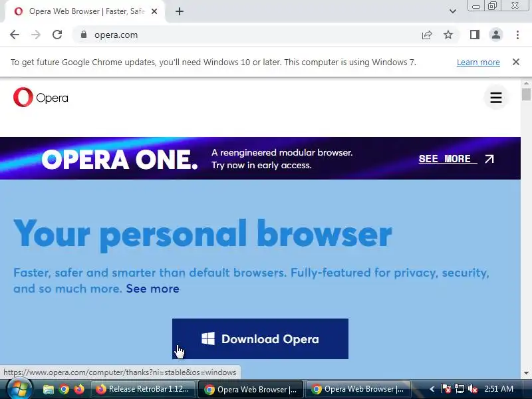Open Action Center flag tray icon
Viewport: 532px width, 399px height.
click(446, 389)
